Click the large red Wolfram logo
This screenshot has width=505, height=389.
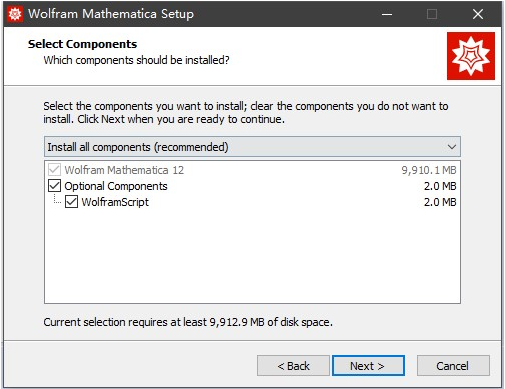(471, 56)
